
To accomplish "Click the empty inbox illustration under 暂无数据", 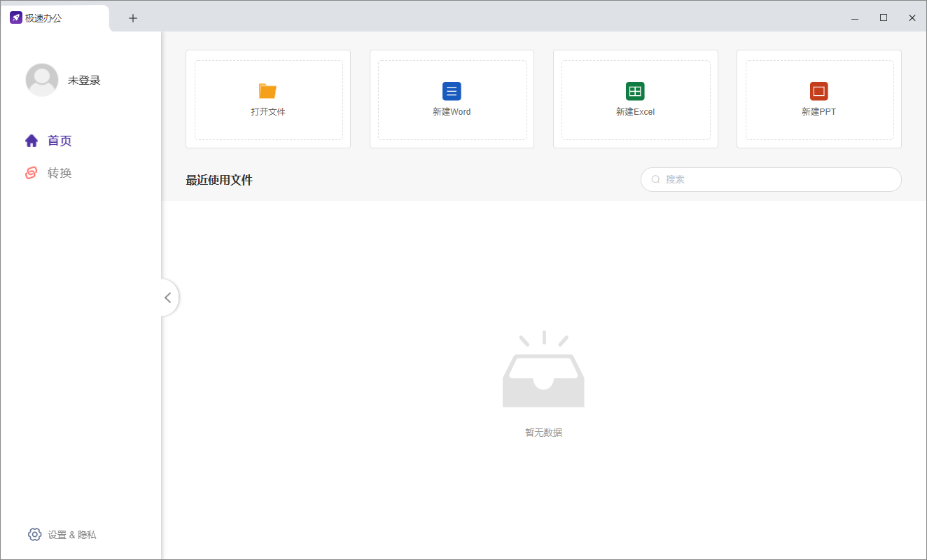I will [x=543, y=369].
